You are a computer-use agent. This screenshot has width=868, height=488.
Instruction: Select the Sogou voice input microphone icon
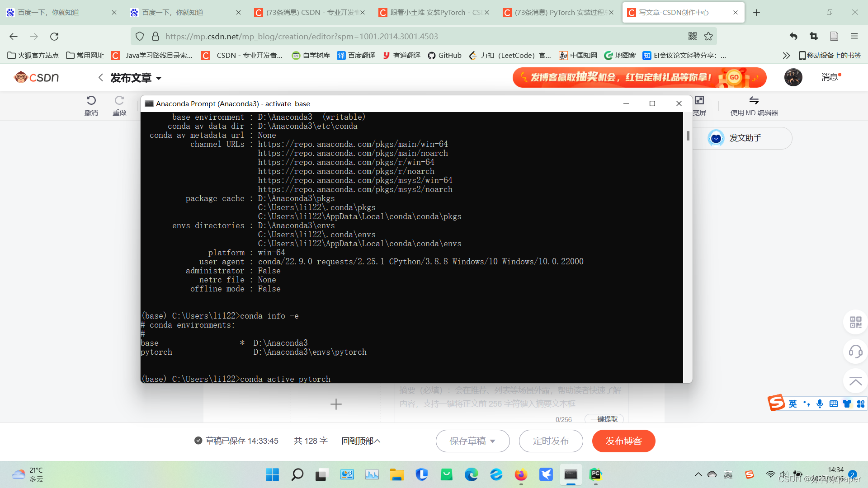click(820, 404)
